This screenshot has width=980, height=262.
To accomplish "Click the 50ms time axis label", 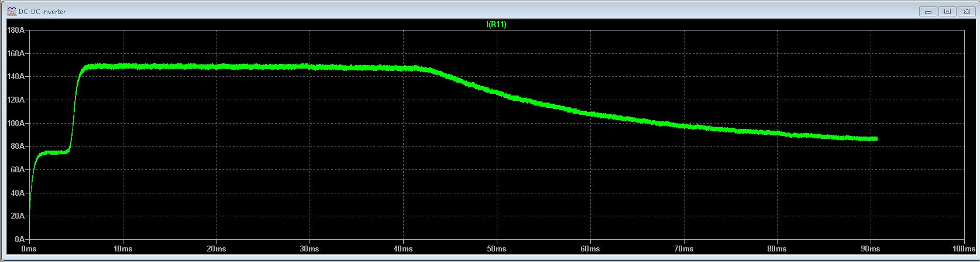I will click(x=497, y=249).
